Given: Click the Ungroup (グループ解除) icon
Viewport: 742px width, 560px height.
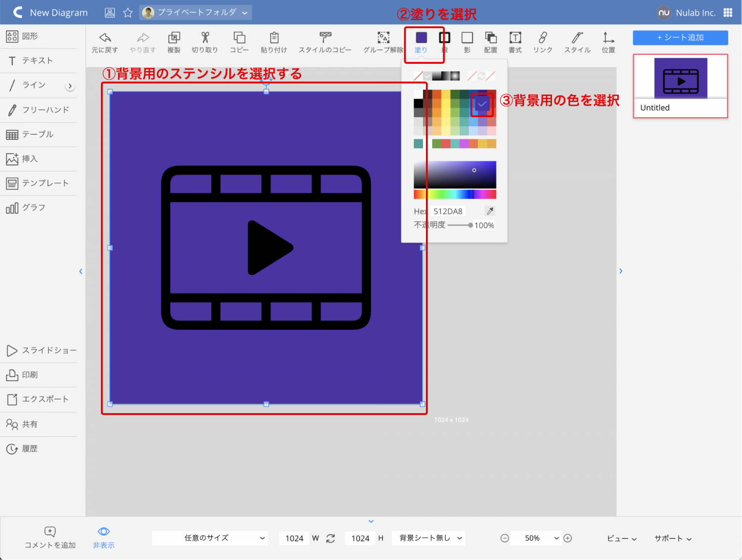Looking at the screenshot, I should [383, 38].
